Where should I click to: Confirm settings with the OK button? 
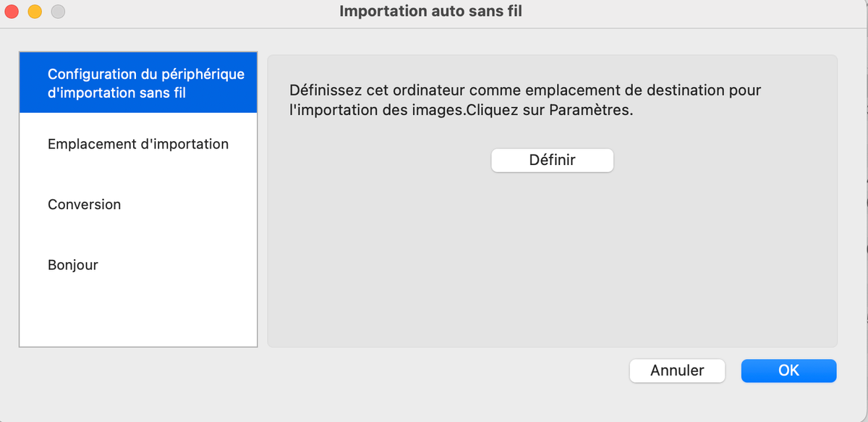pyautogui.click(x=788, y=371)
